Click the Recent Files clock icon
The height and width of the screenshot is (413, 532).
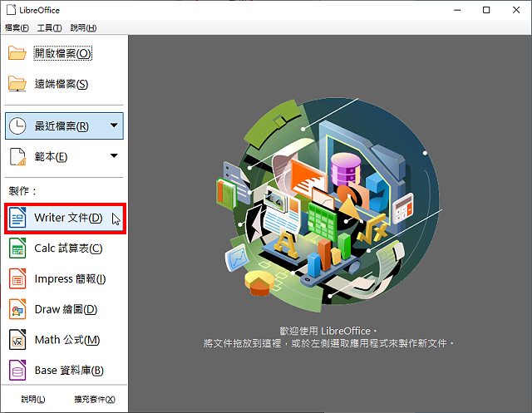click(x=17, y=126)
